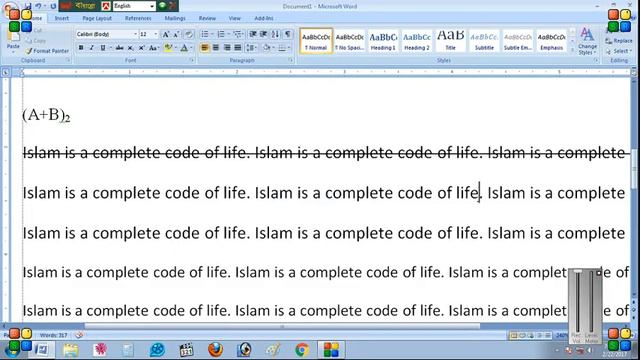Viewport: 640px width, 360px height.
Task: Toggle Justify alignment
Action: tap(238, 48)
